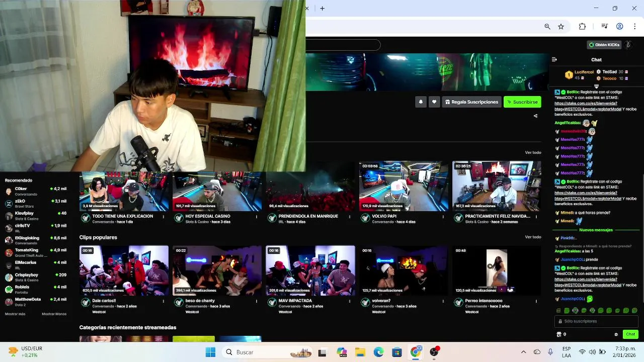Click the Sólo suscriptores chat input
The image size is (644, 362).
(x=596, y=321)
